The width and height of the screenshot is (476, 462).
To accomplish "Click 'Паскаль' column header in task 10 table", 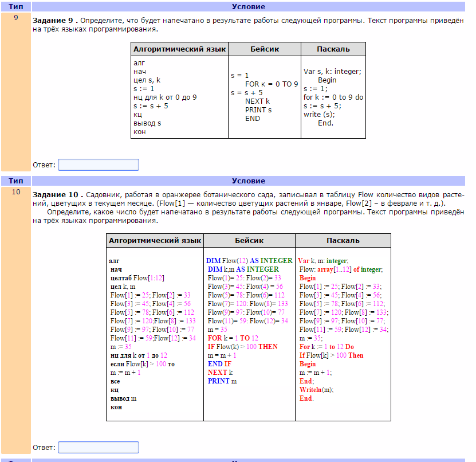I will tap(343, 241).
